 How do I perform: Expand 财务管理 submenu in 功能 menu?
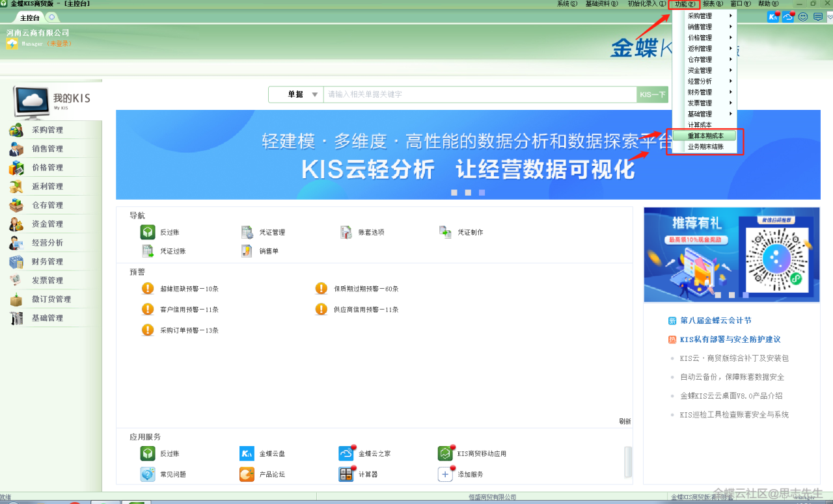[704, 92]
